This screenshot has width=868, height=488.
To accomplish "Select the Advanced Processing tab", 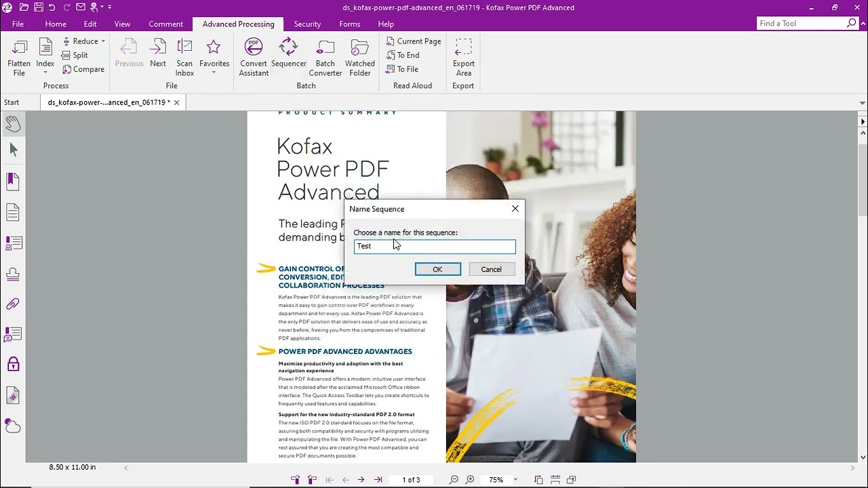I will click(239, 24).
